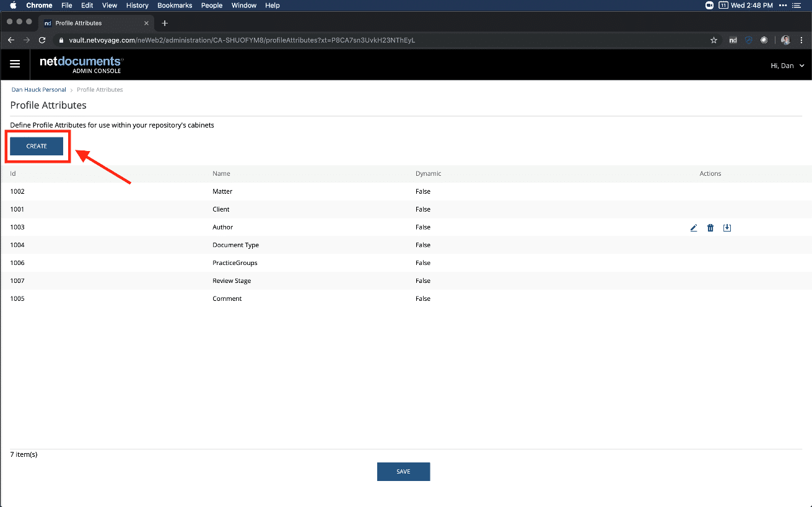
Task: Select the Review Stage attribute name
Action: click(232, 281)
